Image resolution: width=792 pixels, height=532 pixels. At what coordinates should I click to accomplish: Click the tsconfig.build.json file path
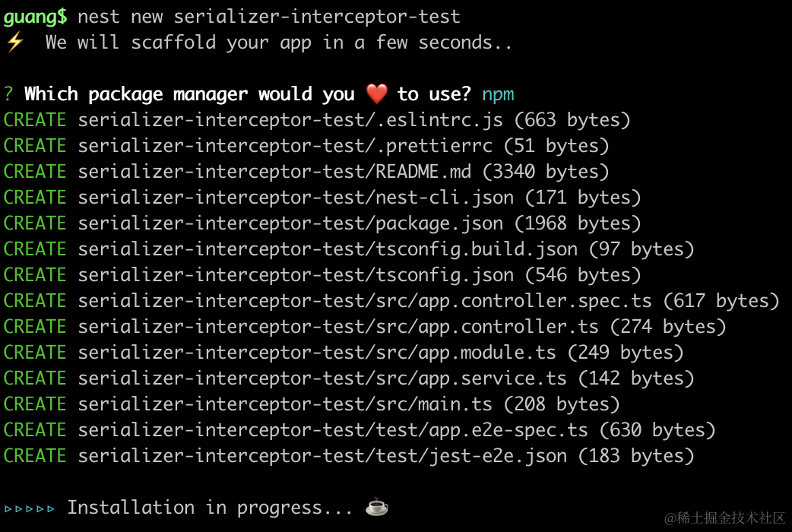328,249
